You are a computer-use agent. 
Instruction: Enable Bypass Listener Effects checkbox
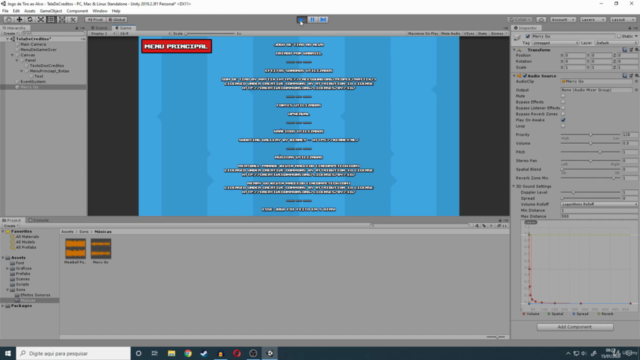click(563, 108)
